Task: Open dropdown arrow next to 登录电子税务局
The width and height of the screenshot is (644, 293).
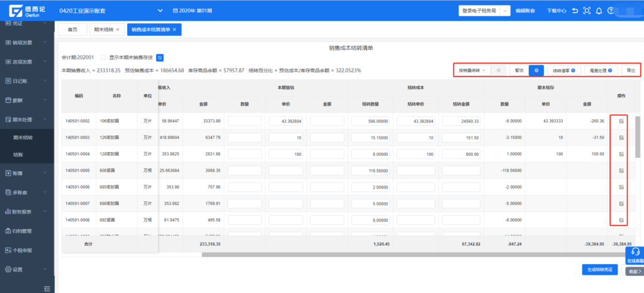Action: click(x=505, y=11)
